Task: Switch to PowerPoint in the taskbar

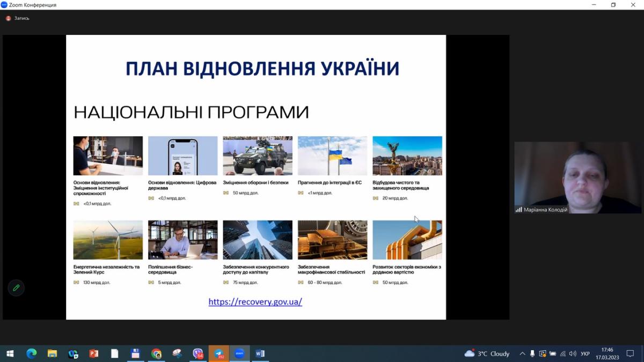Action: pyautogui.click(x=94, y=353)
